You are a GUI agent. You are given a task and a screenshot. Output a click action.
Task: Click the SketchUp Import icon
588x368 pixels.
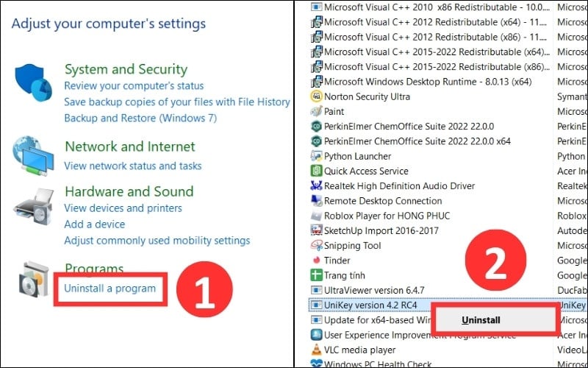[316, 230]
